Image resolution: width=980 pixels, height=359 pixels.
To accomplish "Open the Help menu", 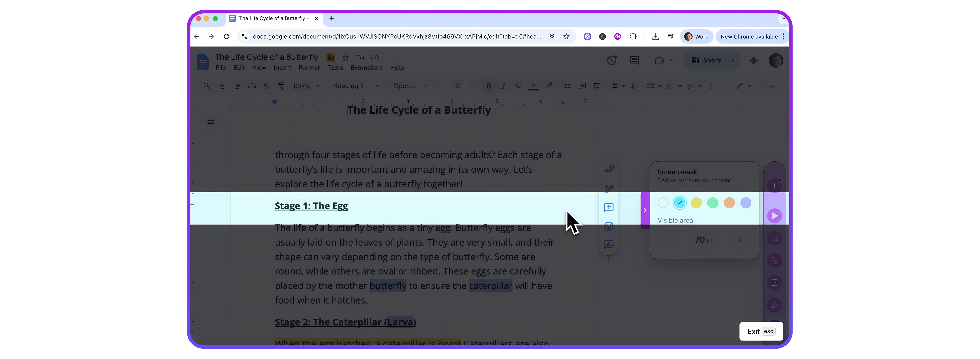I will pyautogui.click(x=397, y=68).
